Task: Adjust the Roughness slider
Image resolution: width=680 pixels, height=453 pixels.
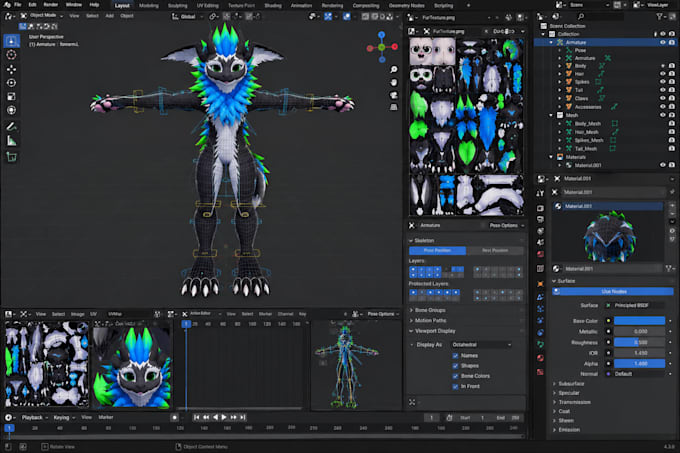Action: [639, 342]
